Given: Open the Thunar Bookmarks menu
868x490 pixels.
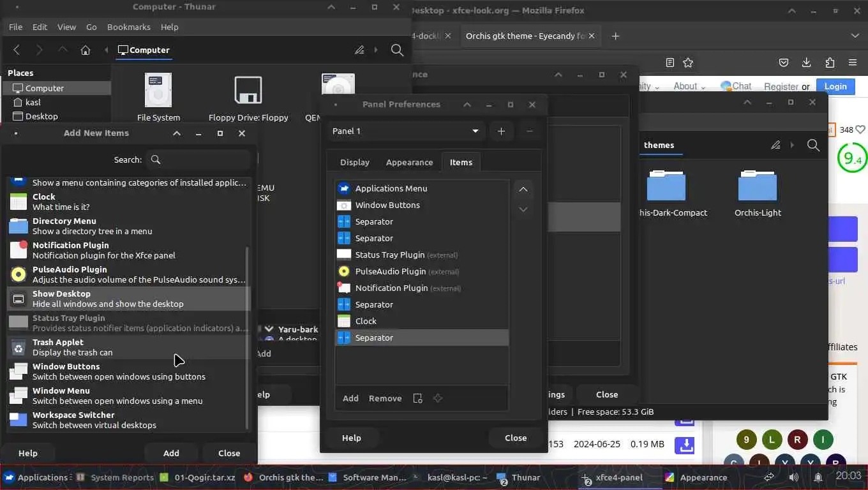Looking at the screenshot, I should coord(129,27).
